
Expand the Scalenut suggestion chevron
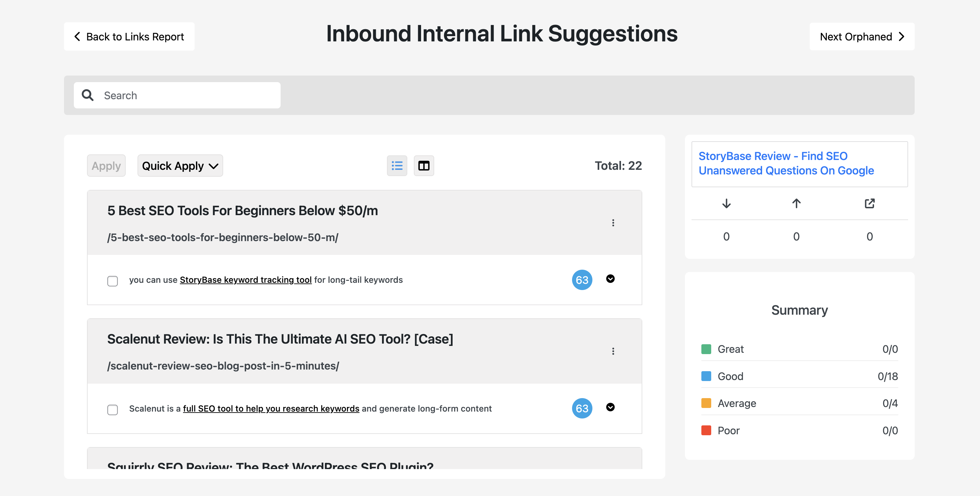coord(610,407)
